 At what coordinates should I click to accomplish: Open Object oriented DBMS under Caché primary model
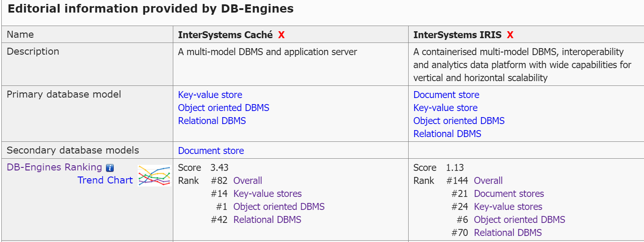tap(224, 108)
